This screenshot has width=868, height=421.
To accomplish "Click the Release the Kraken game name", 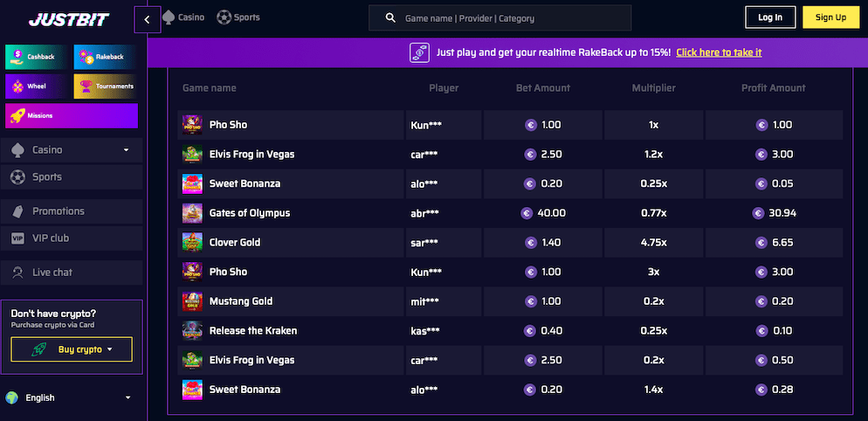I will coord(253,331).
